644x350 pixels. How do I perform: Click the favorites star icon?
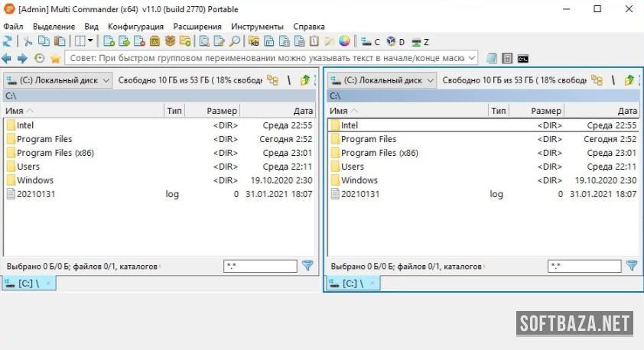tap(55, 58)
